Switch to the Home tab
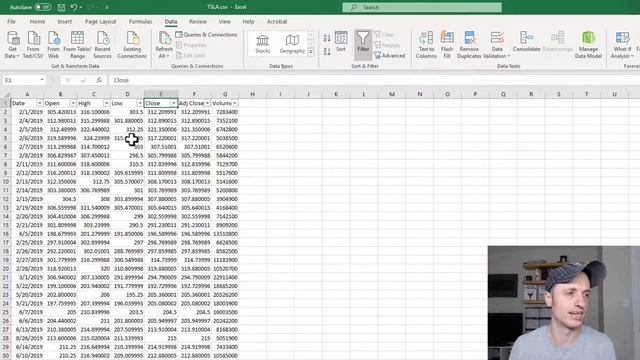 pyautogui.click(x=37, y=22)
